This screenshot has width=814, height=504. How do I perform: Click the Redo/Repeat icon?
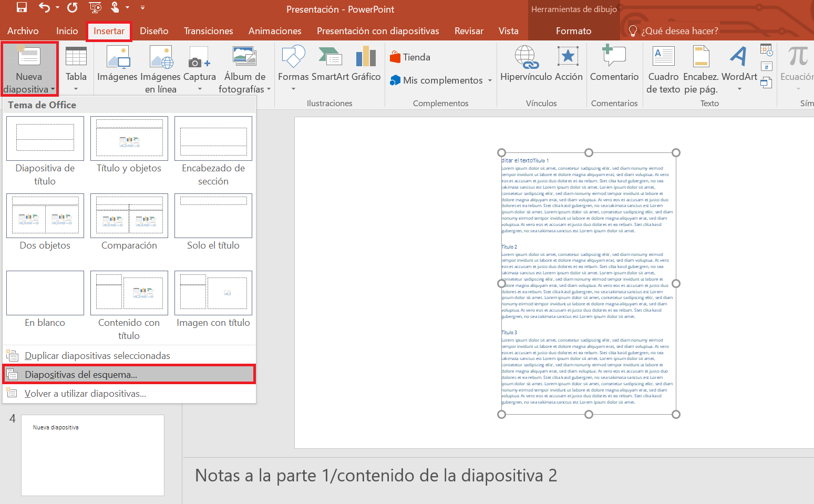click(x=73, y=7)
